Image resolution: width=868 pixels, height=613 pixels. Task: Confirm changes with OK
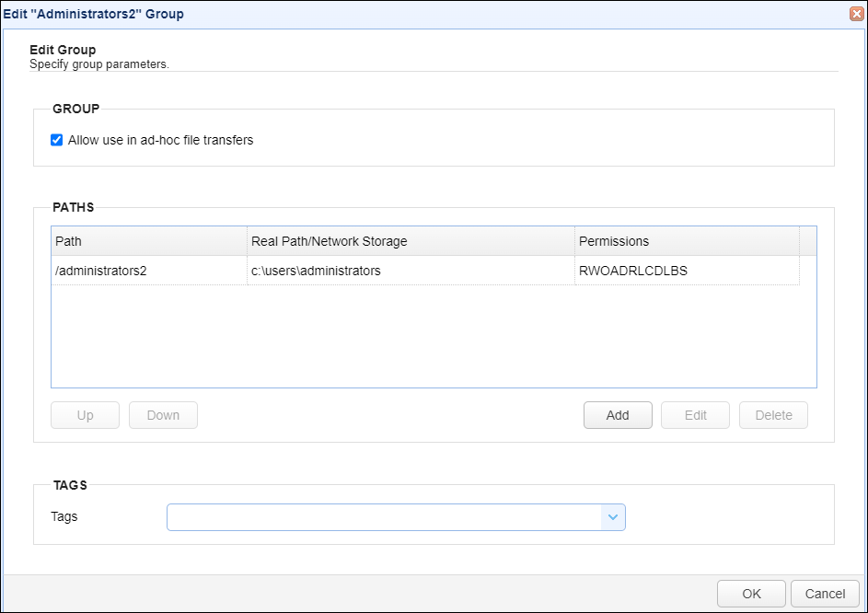click(751, 594)
